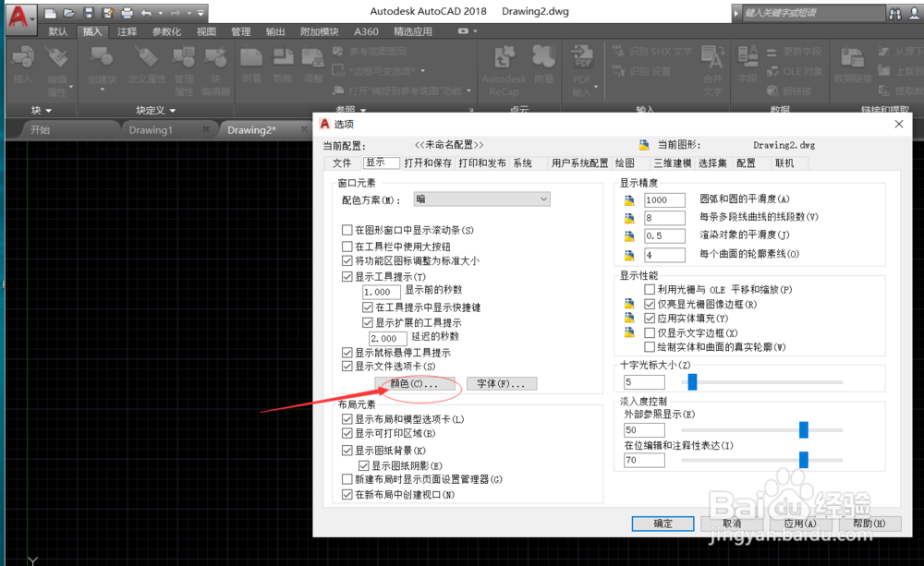Viewport: 924px width, 566px height.
Task: Toggle 显示布局和模型选项卡 checkbox
Action: (x=347, y=419)
